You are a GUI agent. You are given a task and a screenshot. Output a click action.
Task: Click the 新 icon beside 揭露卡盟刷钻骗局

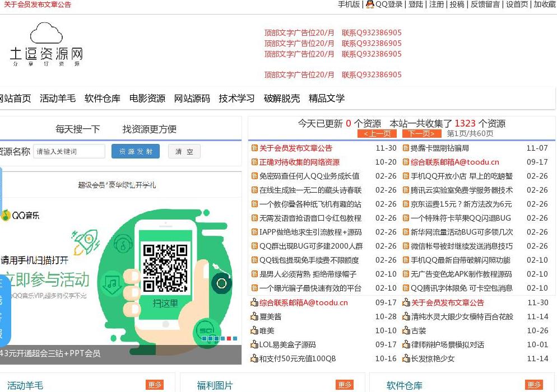(406, 148)
